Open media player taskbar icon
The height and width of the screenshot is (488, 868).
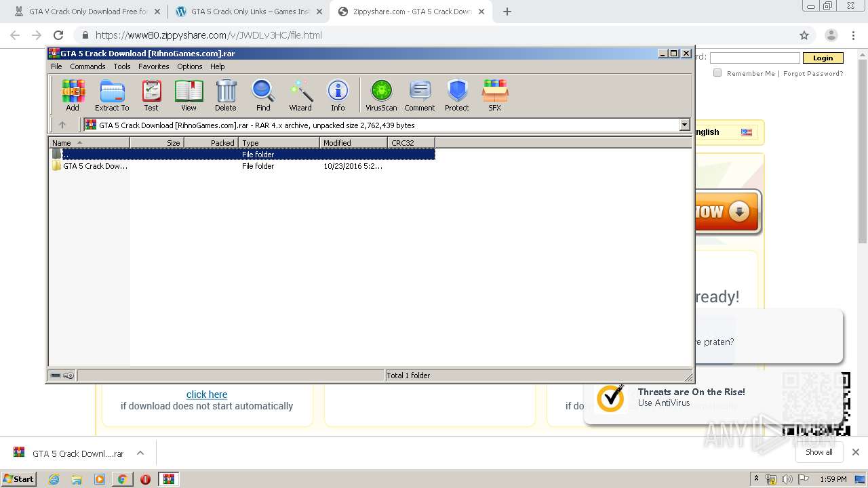(x=100, y=479)
